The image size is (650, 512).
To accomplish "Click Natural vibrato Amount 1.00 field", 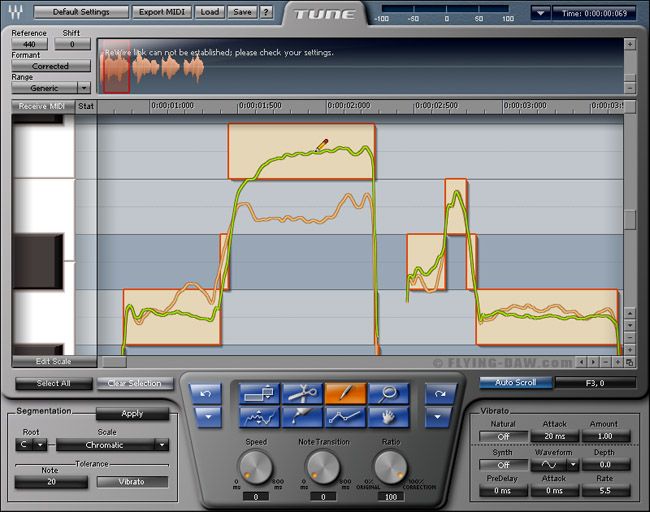I will (605, 436).
